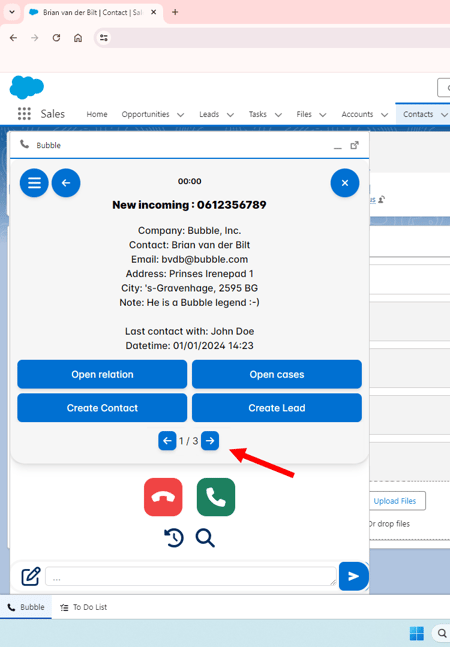Open the Tasks tab
This screenshot has height=647, width=450.
(258, 114)
